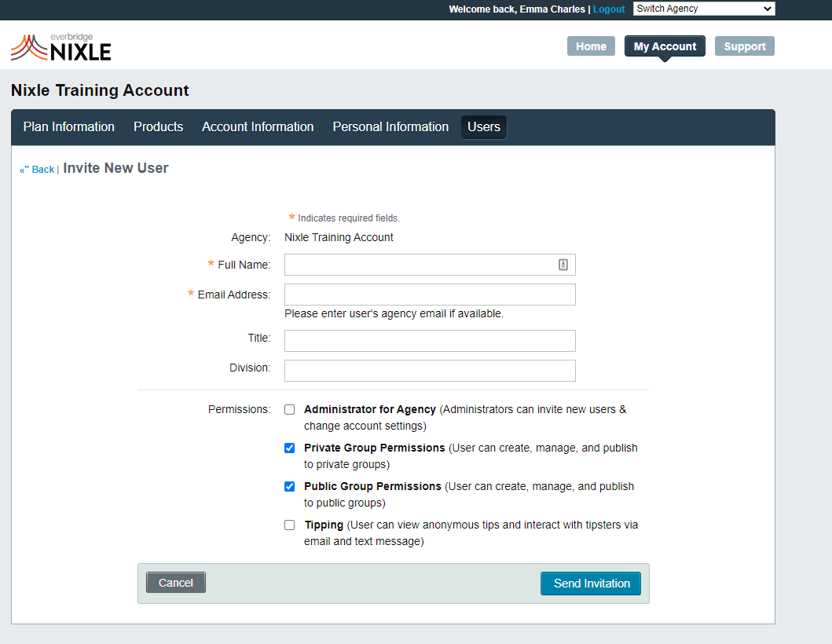Switch to the Products tab
The height and width of the screenshot is (644, 832).
pyautogui.click(x=158, y=126)
